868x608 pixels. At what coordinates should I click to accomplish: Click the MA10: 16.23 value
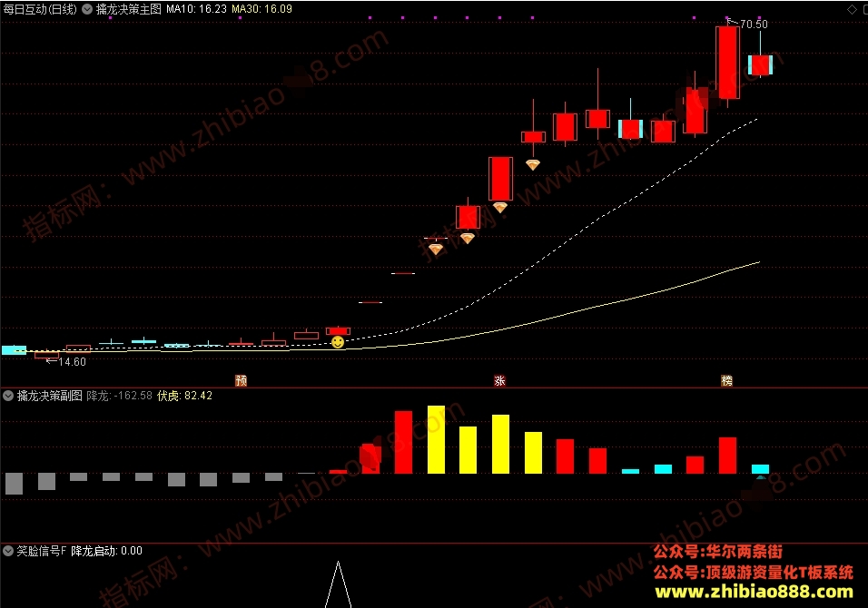point(196,9)
